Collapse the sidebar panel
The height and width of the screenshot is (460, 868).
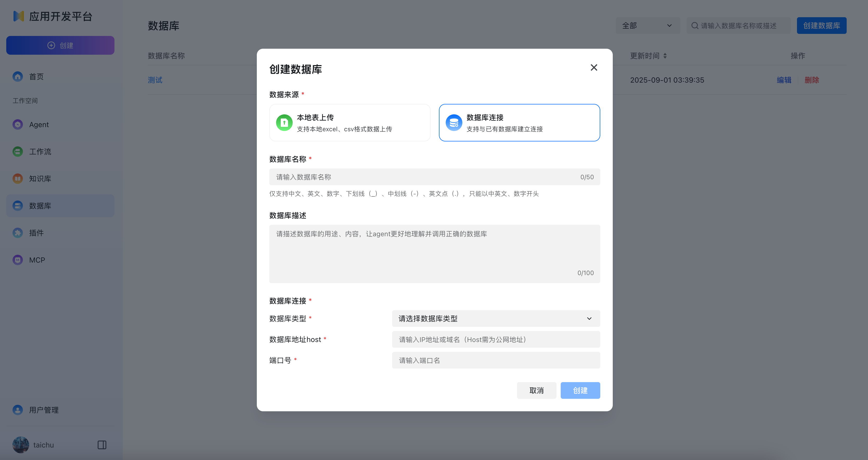click(x=101, y=445)
